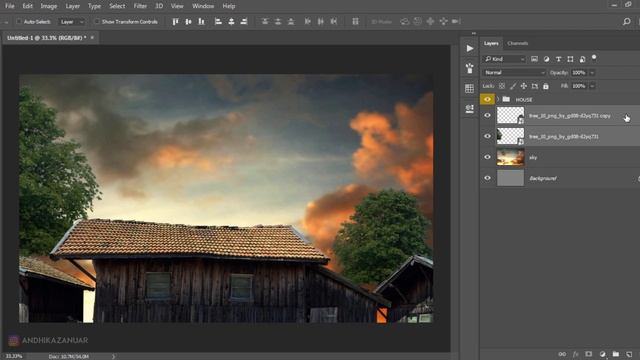The width and height of the screenshot is (640, 360).
Task: Click the distribute left edges icon
Action: pos(308,22)
